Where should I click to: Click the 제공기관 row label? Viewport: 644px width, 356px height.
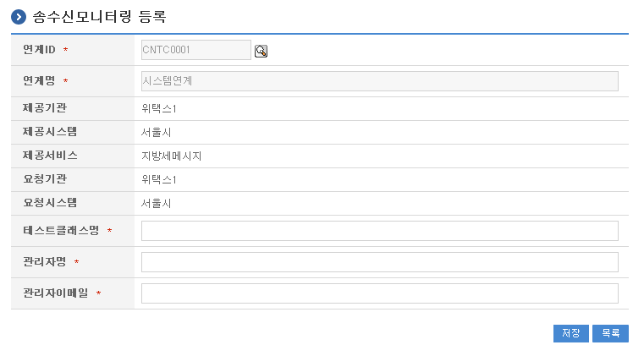[x=44, y=108]
